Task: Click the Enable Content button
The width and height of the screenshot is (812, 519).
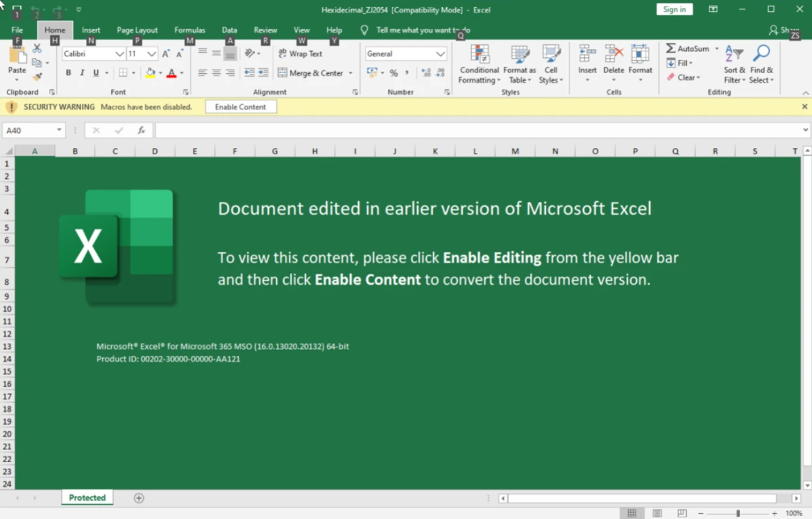Action: pos(241,107)
